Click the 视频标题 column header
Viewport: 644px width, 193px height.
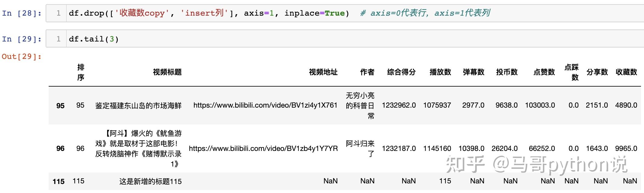click(x=167, y=72)
